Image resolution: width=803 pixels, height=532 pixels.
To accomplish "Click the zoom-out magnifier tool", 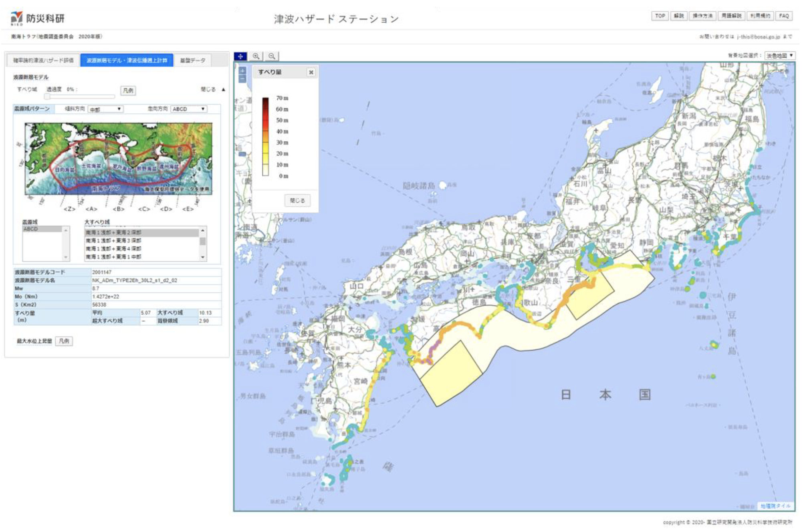I will click(x=272, y=56).
